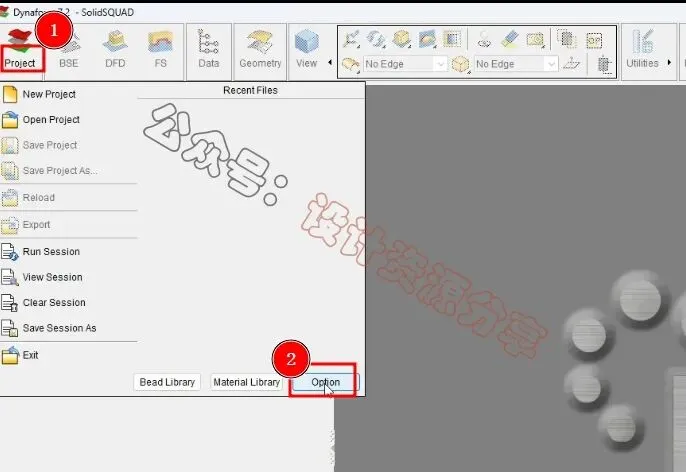The width and height of the screenshot is (686, 472).
Task: Click the camera snapshot icon
Action: (536, 39)
